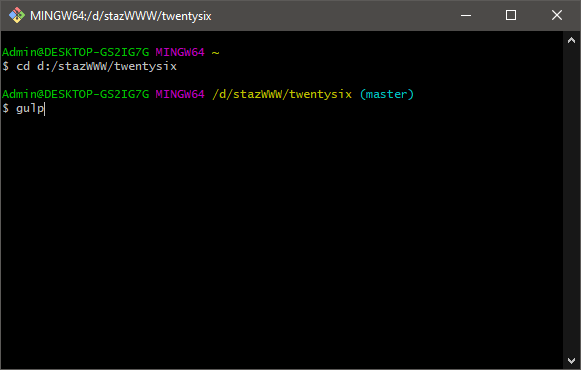Click the 'cd d:/stazWWW/twentysix' command text
581x370 pixels.
click(x=96, y=66)
